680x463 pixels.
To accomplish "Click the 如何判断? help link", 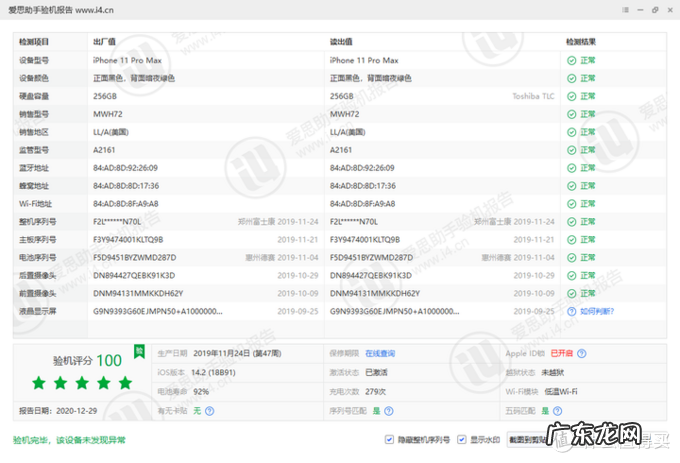I will (x=597, y=311).
